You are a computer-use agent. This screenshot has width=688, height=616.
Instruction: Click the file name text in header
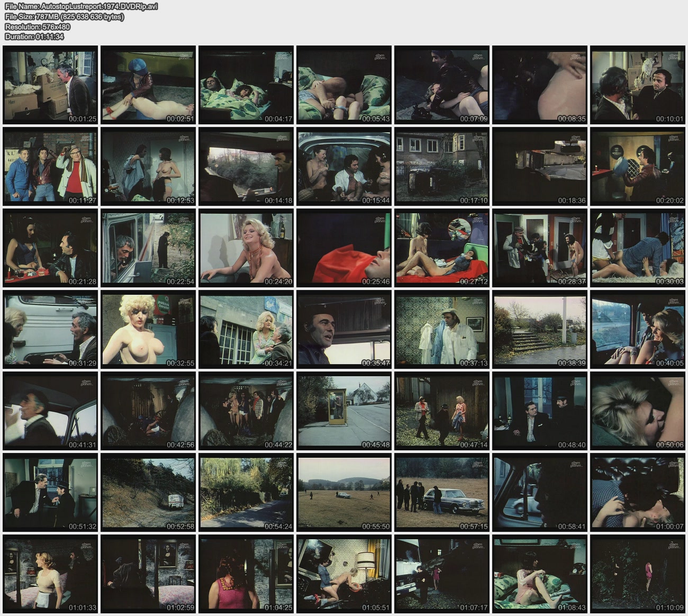[x=81, y=6]
